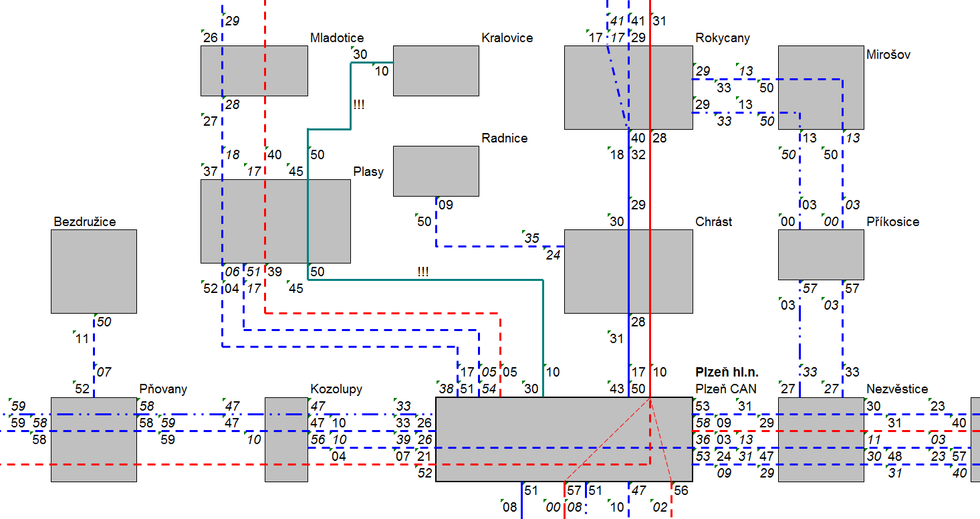Click the 'Mladotice' station label
Image resolution: width=980 pixels, height=519 pixels.
point(337,38)
